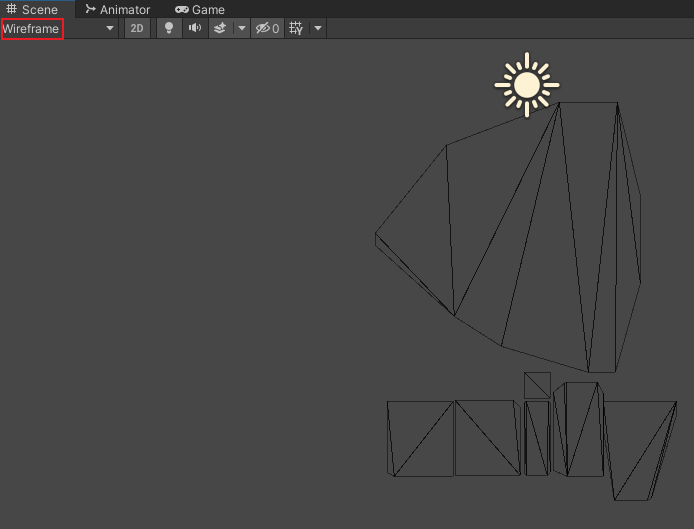Expand the scene effects options arrow
This screenshot has height=529, width=694.
[x=242, y=28]
